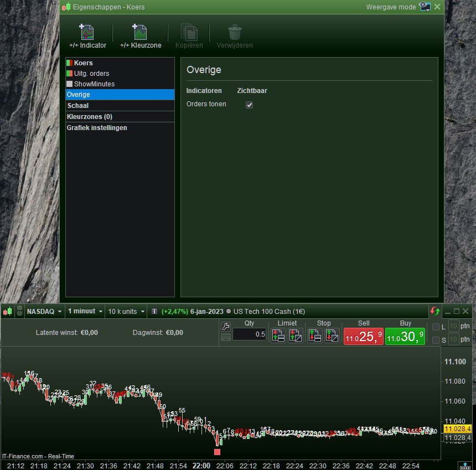Click the L points value field

(453, 327)
